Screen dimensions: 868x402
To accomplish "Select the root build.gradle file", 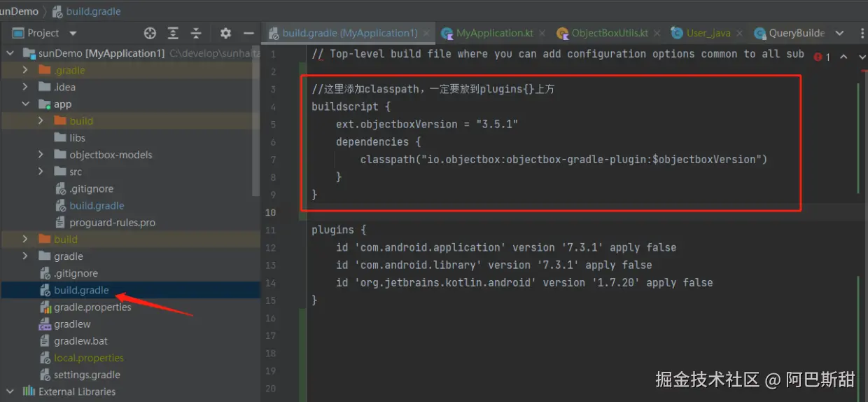I will tap(81, 290).
